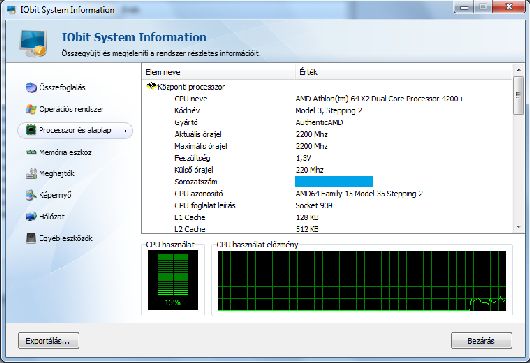Click the Bezárás button
The width and height of the screenshot is (530, 363).
481,341
